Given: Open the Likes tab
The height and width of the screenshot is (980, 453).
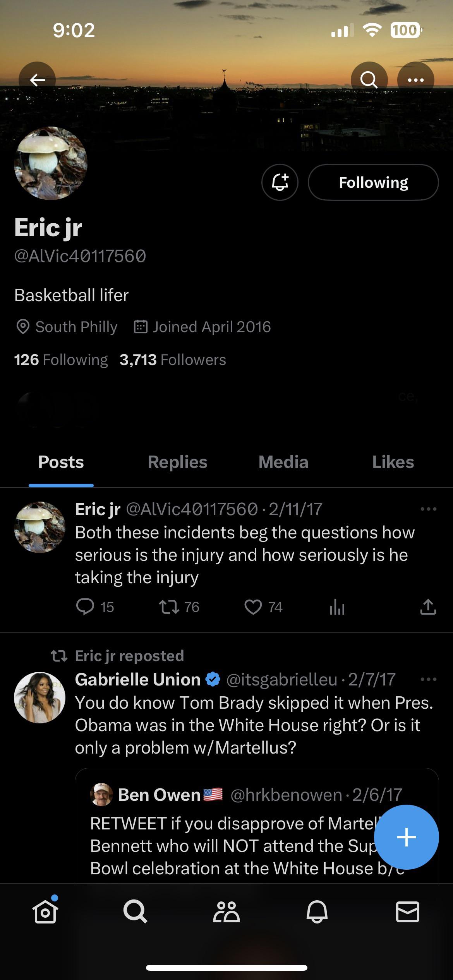Looking at the screenshot, I should (x=393, y=462).
